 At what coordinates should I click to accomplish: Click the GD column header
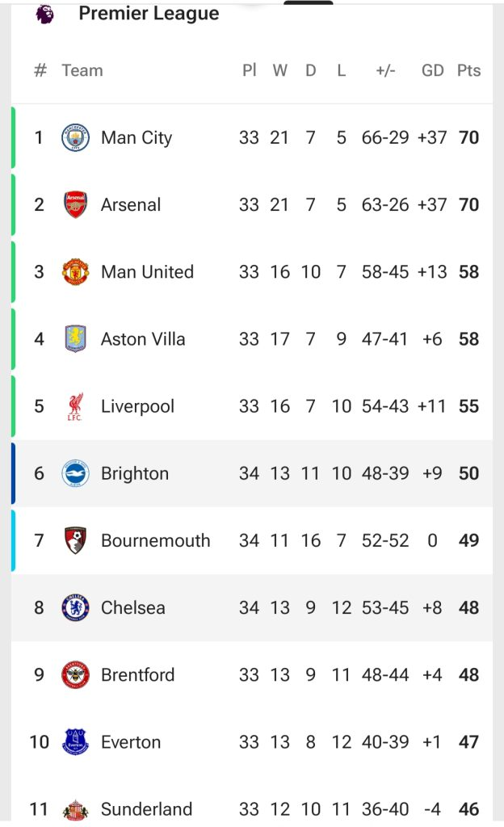click(433, 70)
